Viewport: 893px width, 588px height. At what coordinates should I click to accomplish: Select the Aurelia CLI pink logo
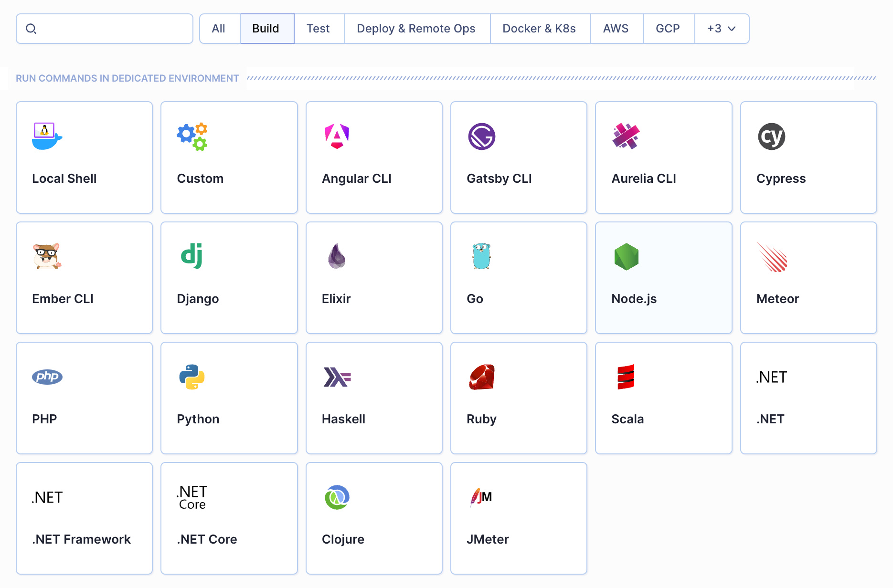click(x=626, y=136)
